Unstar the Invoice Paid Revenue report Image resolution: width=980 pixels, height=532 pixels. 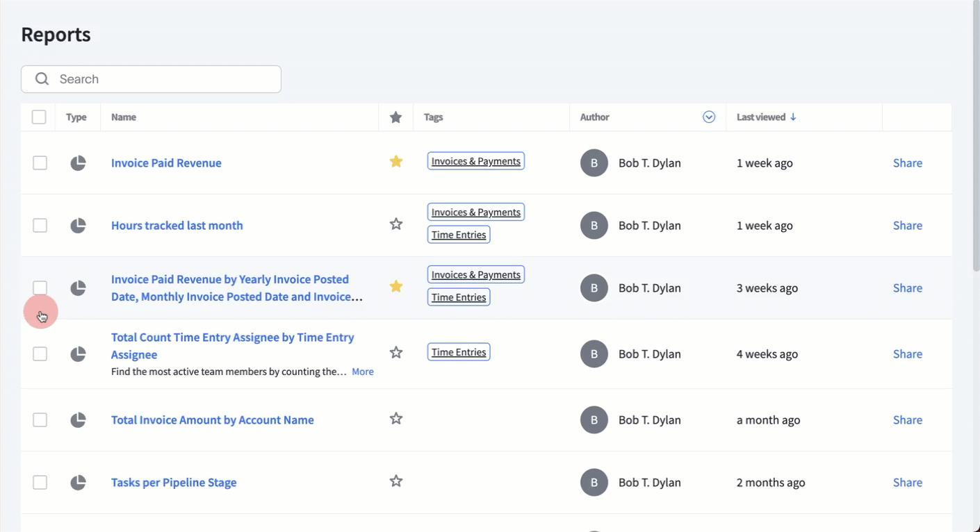click(x=396, y=162)
